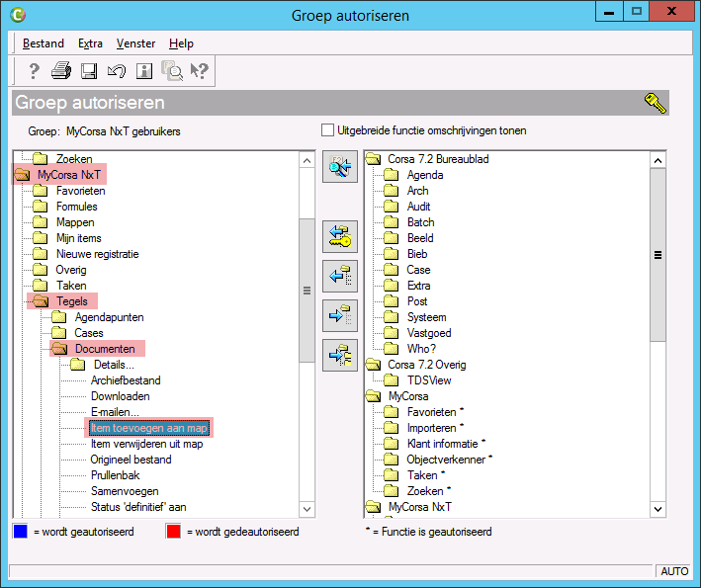Click the authorize button with key and arrows
701x588 pixels.
pos(340,236)
